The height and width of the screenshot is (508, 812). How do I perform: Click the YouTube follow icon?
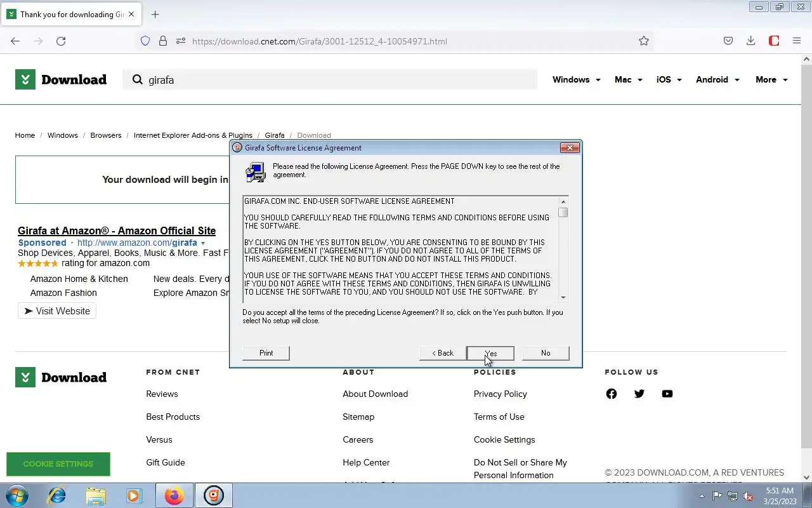[x=667, y=394]
